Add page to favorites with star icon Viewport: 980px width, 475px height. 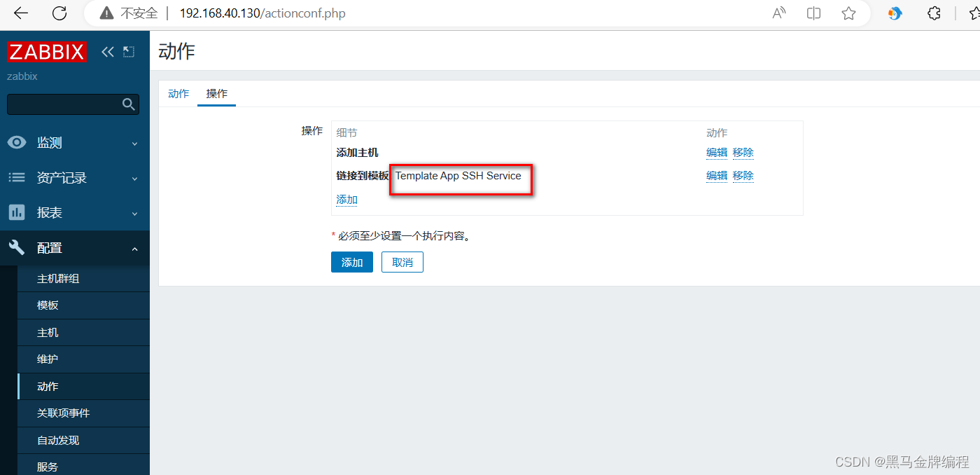pos(848,13)
